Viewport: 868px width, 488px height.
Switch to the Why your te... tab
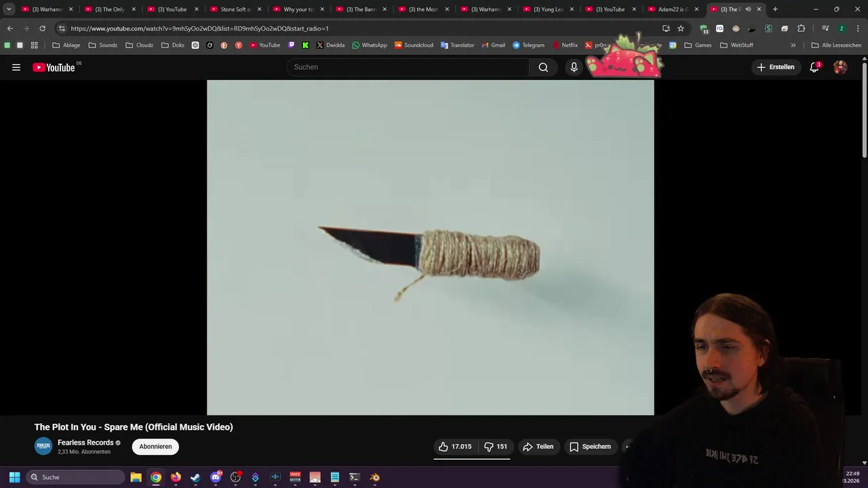(x=298, y=9)
